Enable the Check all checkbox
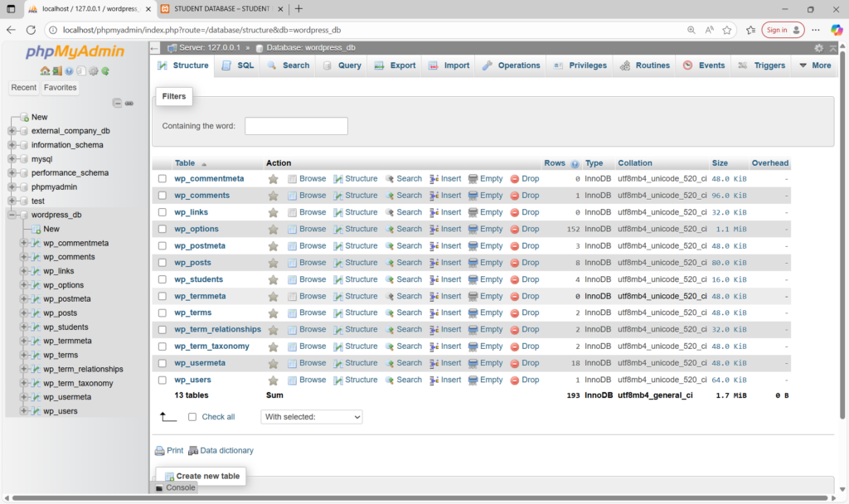 (x=192, y=417)
